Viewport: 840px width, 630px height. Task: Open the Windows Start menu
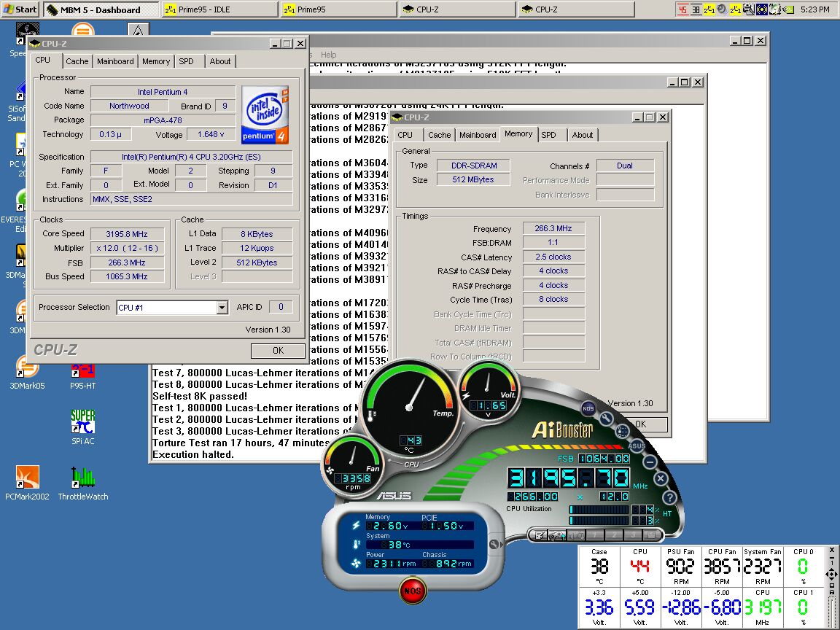[x=20, y=9]
